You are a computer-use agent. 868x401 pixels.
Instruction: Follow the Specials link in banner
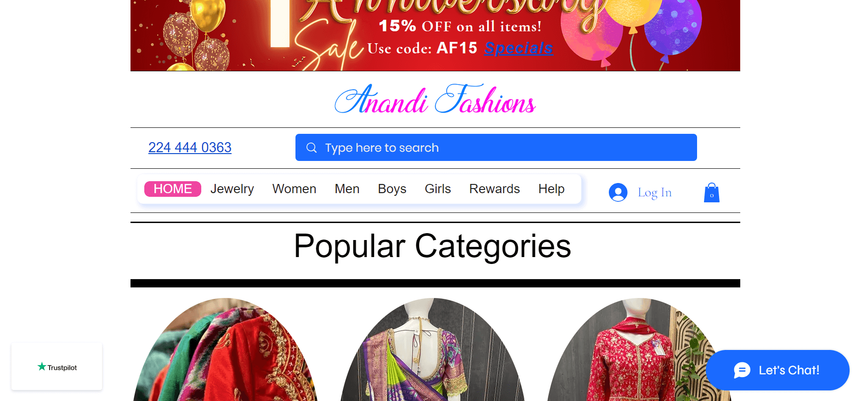(519, 48)
